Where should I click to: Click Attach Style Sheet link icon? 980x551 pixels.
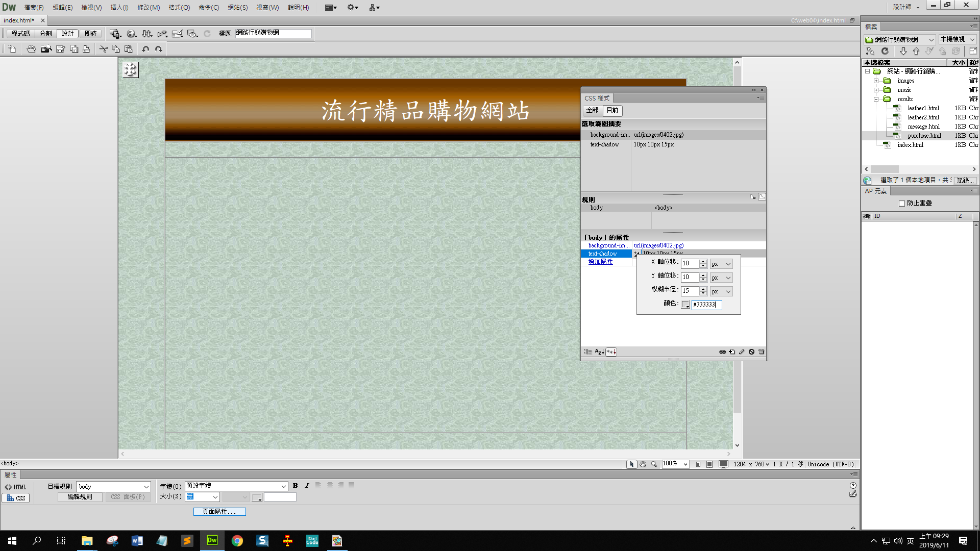point(722,352)
